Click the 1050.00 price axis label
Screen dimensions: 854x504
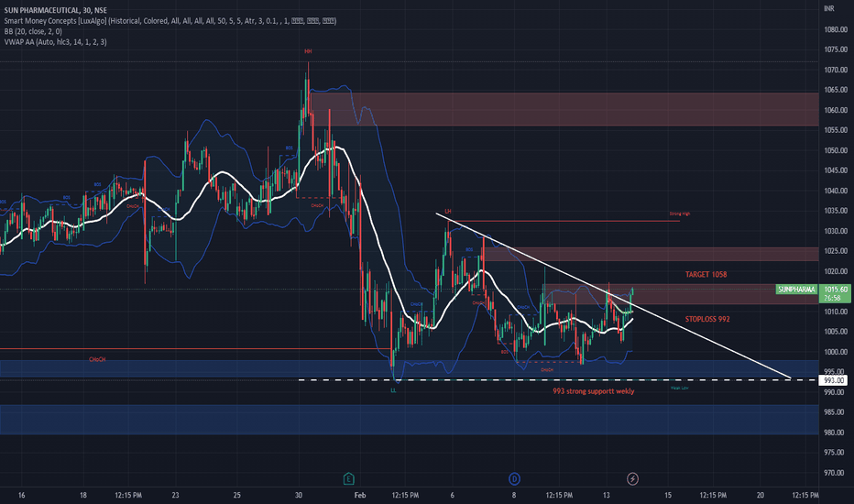(836, 150)
